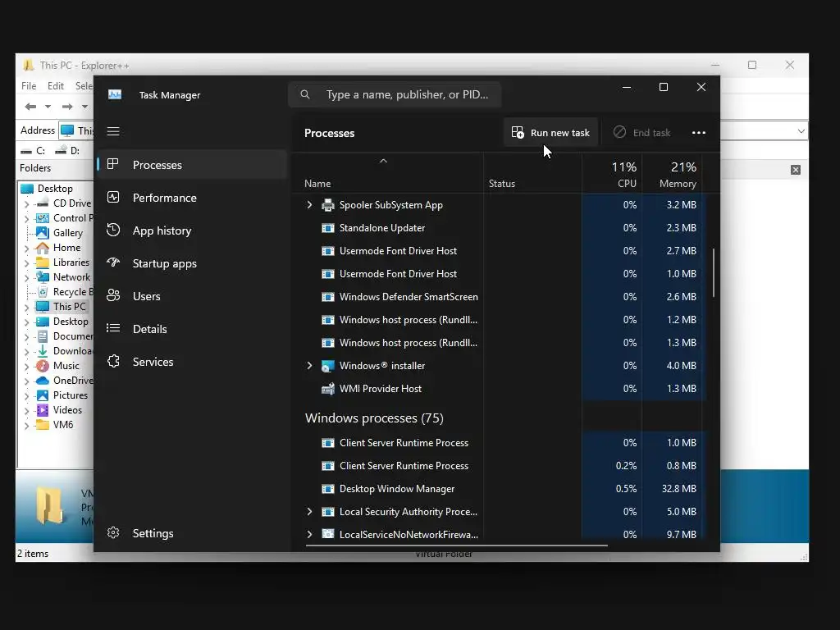
Task: Click the magnifier search icon in Task Manager
Action: pyautogui.click(x=305, y=94)
